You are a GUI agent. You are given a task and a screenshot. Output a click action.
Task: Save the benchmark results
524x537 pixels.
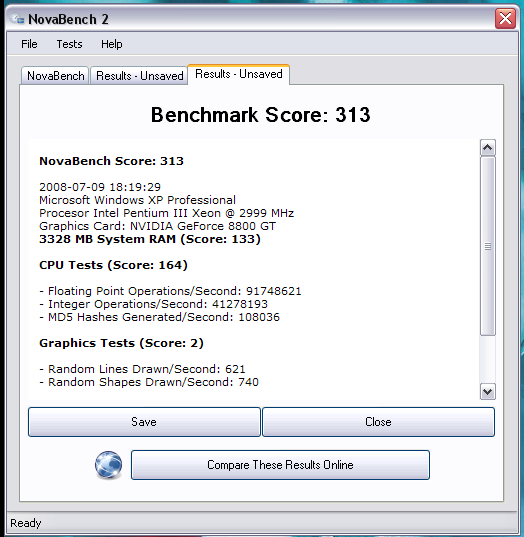point(144,422)
